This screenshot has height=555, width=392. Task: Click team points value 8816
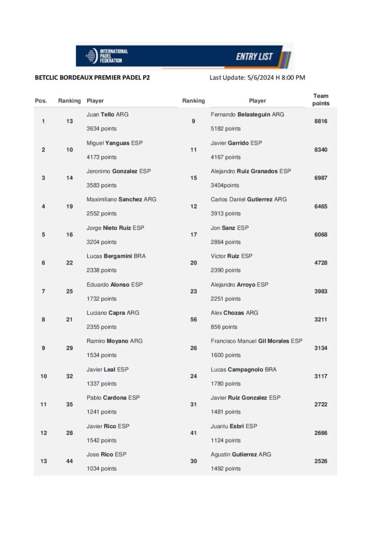(321, 121)
